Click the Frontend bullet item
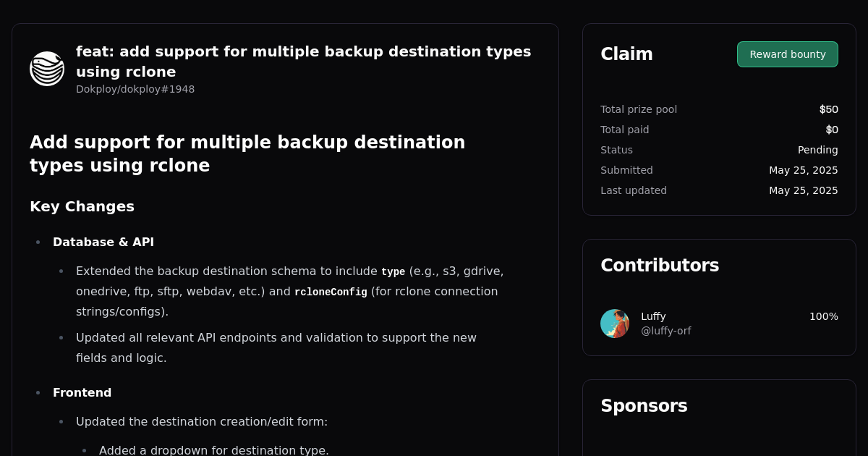868x456 pixels. (82, 392)
